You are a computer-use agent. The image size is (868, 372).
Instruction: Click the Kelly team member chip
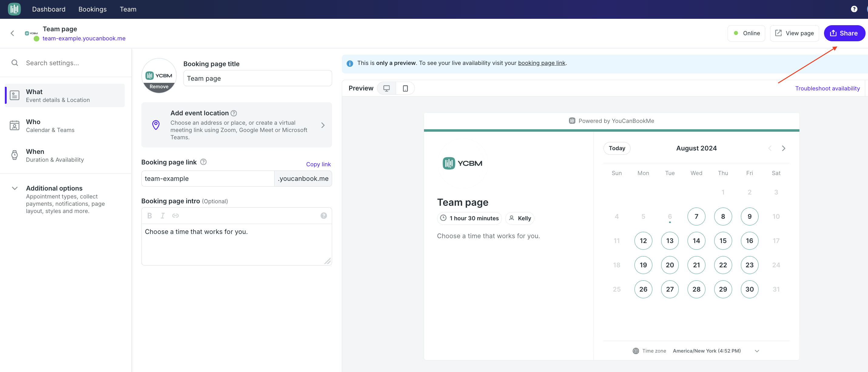pyautogui.click(x=520, y=218)
